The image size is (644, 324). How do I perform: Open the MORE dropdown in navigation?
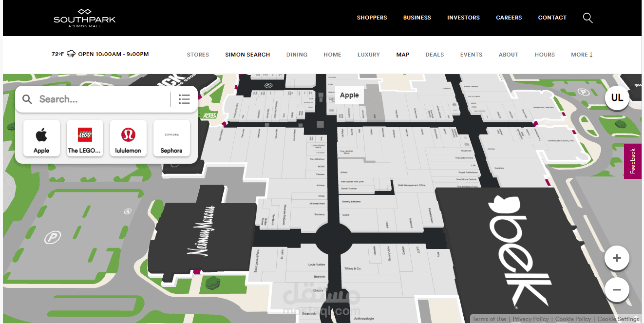(582, 55)
